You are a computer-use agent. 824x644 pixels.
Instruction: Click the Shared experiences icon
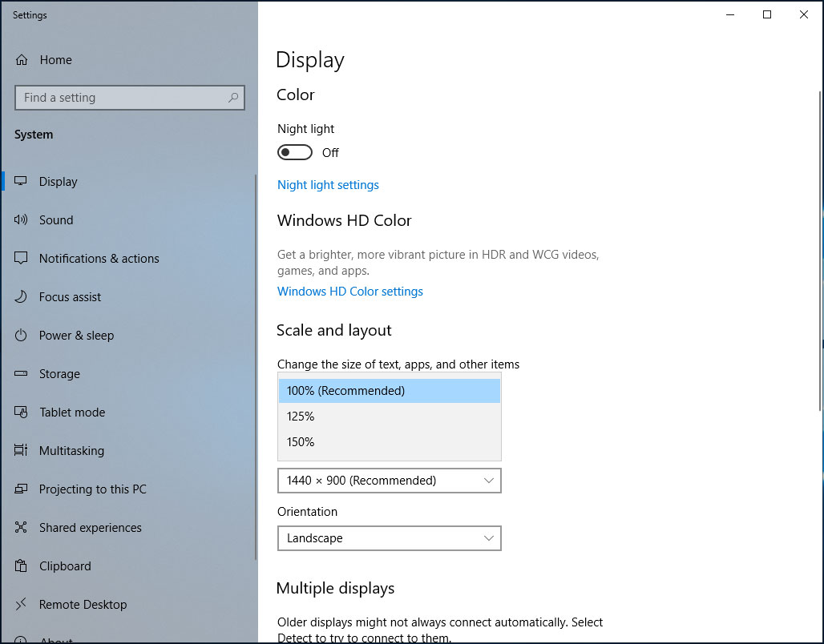(21, 527)
